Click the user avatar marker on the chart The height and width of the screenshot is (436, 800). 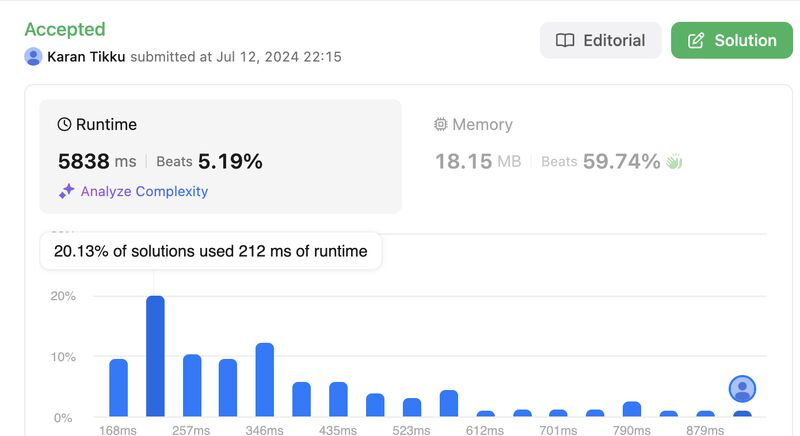click(742, 389)
